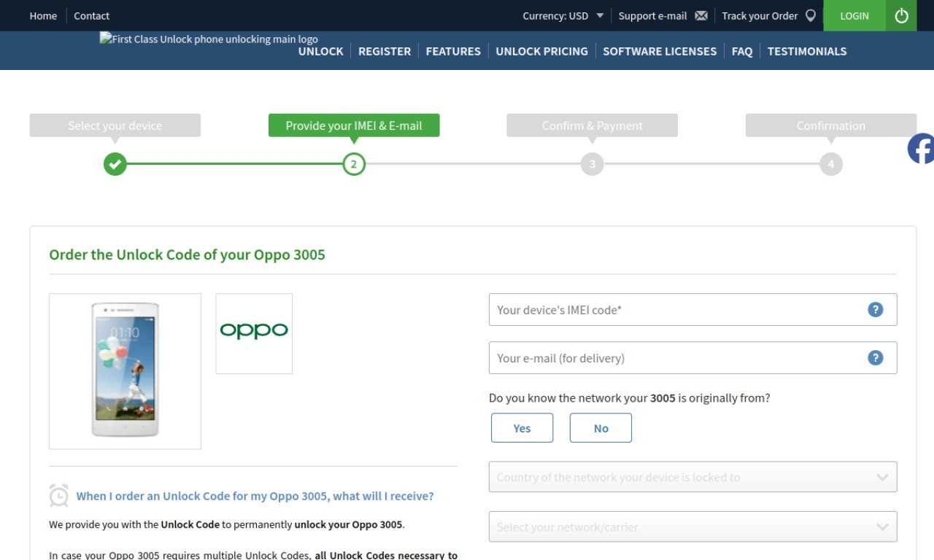Select No for knowing the original network

[601, 428]
